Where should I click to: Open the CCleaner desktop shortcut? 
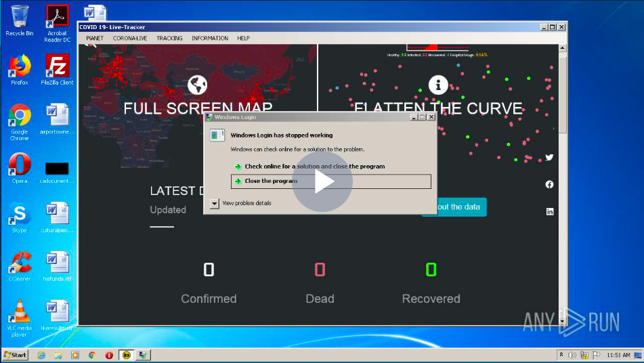[x=20, y=265]
